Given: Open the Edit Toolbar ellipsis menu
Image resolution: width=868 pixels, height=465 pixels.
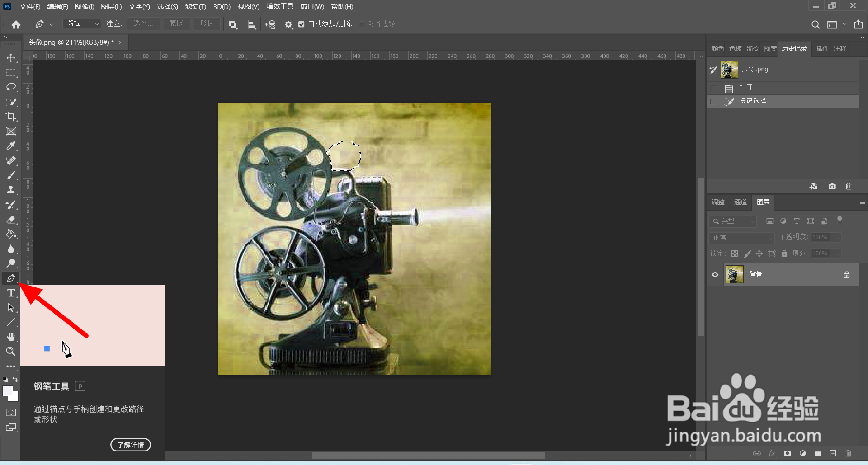Looking at the screenshot, I should pyautogui.click(x=11, y=366).
